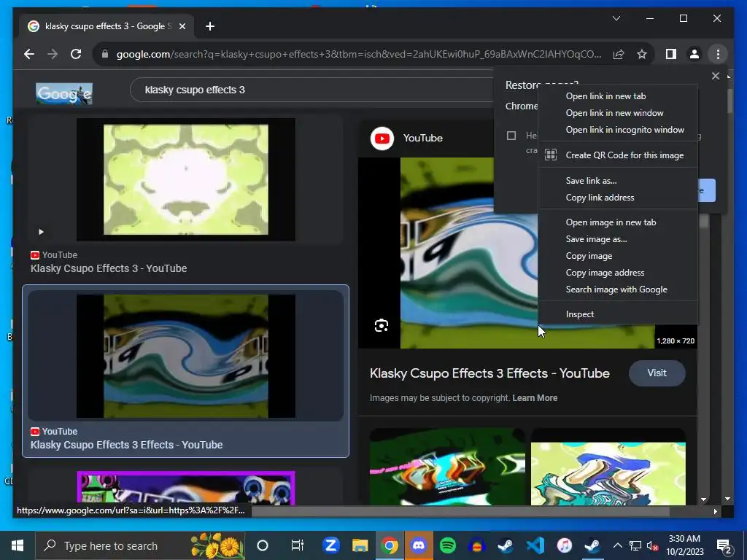Viewport: 747px width, 560px height.
Task: Click the YouTube channel icon in preview panel
Action: [x=382, y=138]
